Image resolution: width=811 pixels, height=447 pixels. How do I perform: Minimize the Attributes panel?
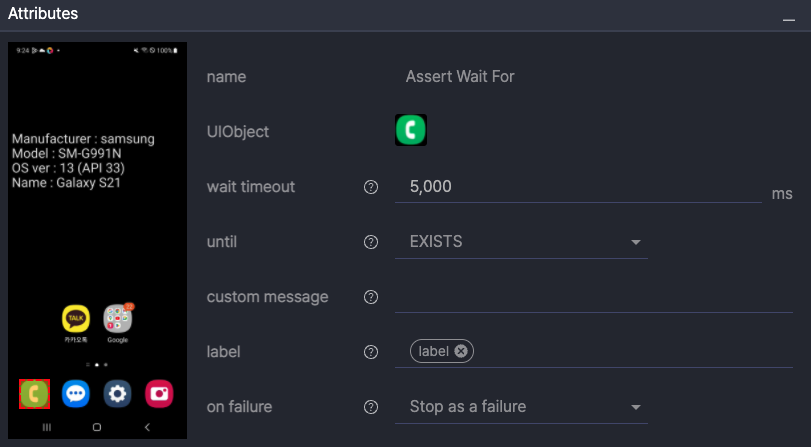[x=788, y=19]
